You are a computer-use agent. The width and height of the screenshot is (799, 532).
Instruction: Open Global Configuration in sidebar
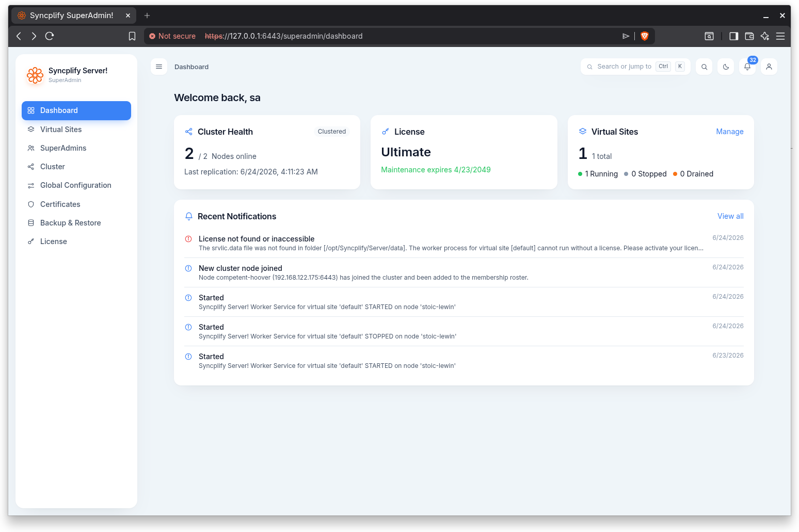tap(76, 185)
